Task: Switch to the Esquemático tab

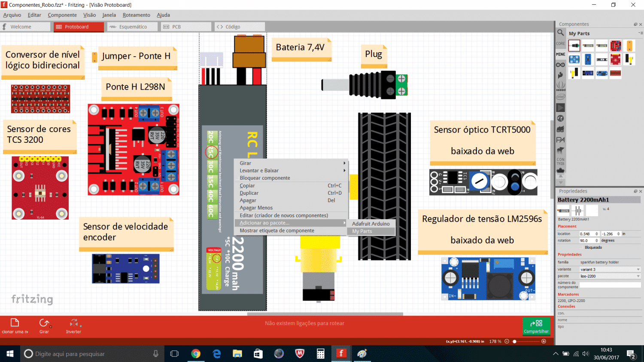Action: (133, 27)
